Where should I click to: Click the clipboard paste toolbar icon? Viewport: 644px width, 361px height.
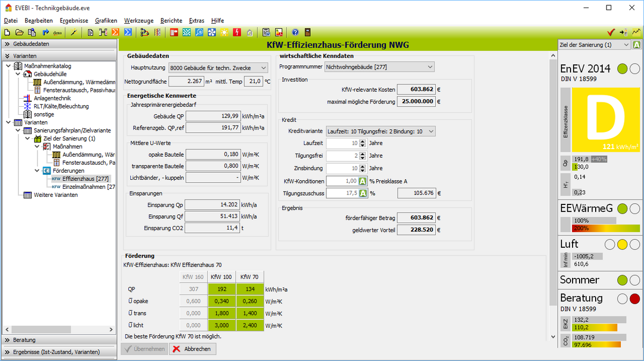tap(32, 32)
